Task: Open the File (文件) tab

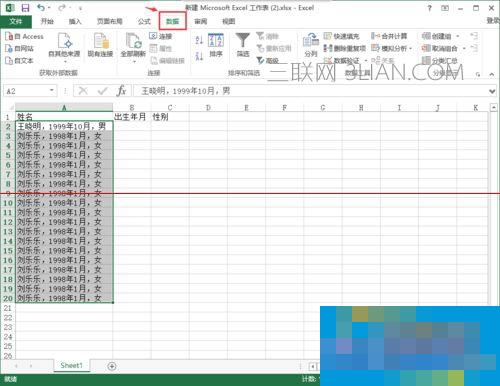Action: click(x=16, y=21)
